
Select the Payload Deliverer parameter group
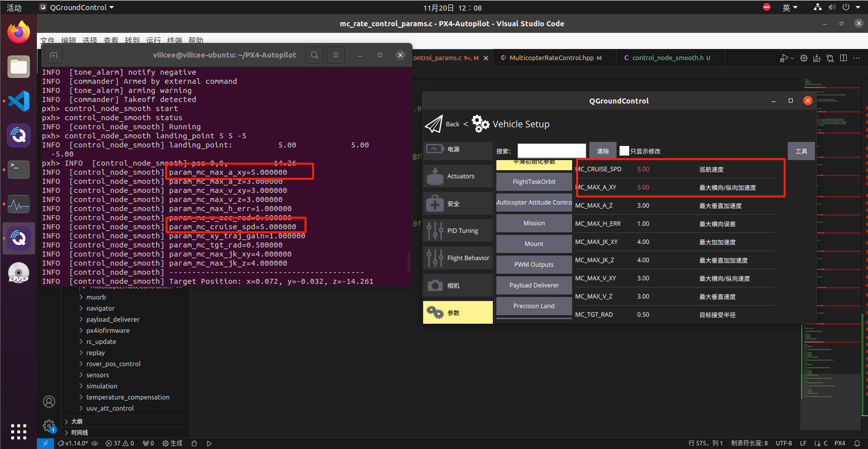(534, 285)
